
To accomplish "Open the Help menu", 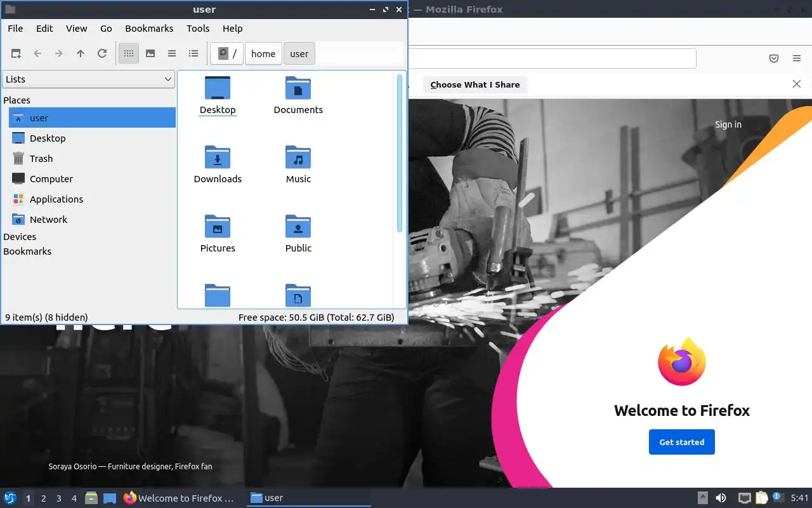I will [x=233, y=29].
